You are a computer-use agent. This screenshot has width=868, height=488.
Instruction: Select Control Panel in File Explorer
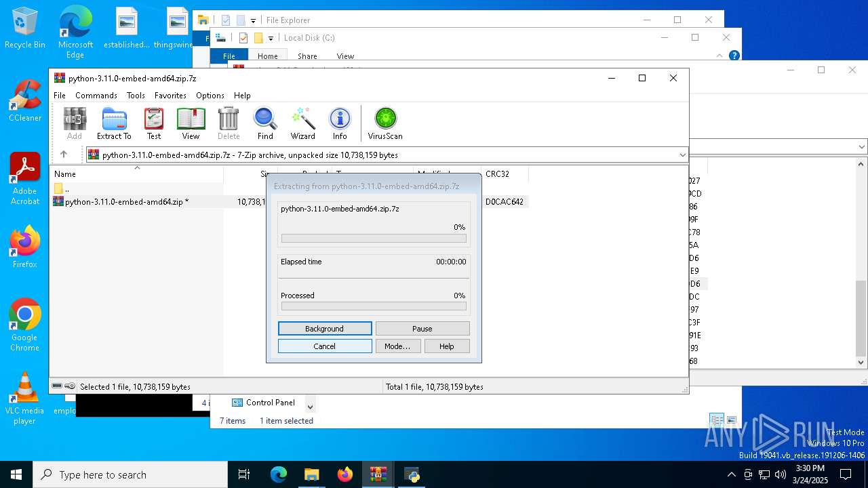(x=264, y=403)
